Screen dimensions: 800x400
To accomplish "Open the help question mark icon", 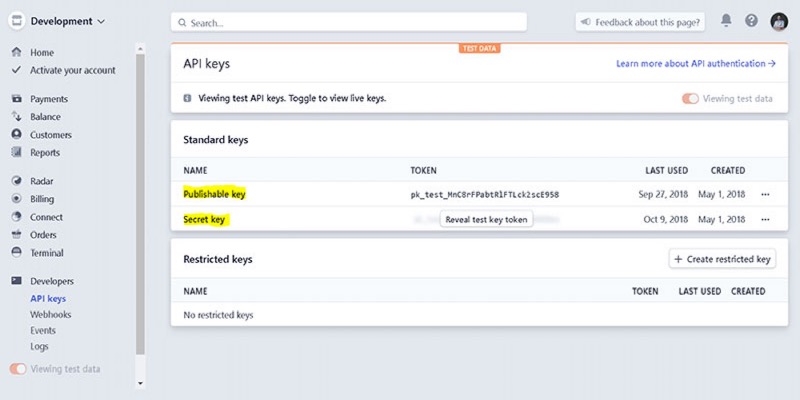I will [x=751, y=20].
